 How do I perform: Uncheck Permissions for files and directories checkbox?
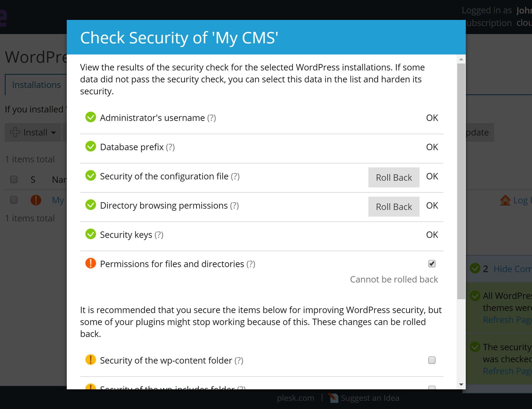432,264
